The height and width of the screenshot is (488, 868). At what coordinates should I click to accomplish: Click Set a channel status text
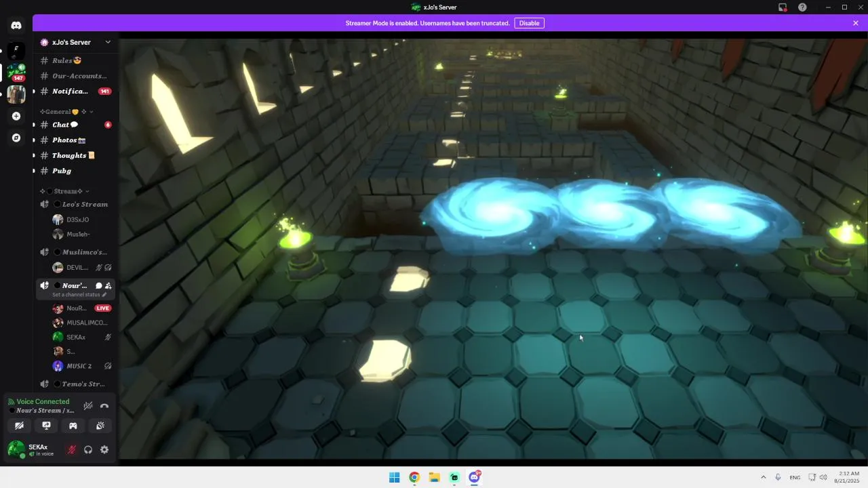click(76, 295)
